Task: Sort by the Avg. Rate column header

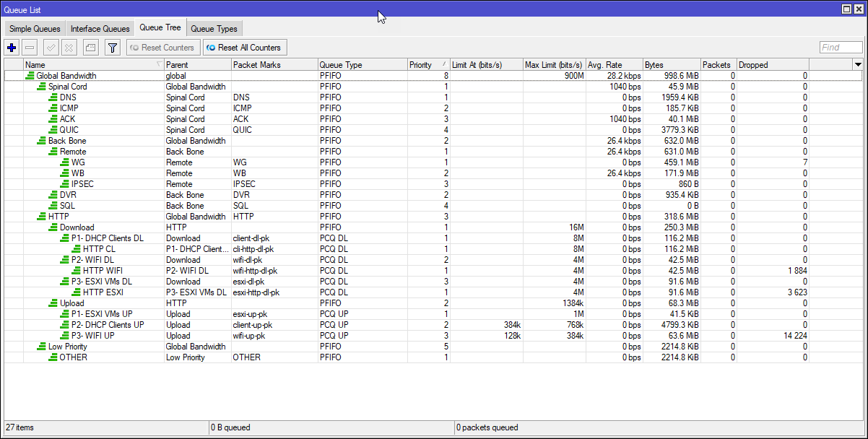Action: click(x=614, y=65)
